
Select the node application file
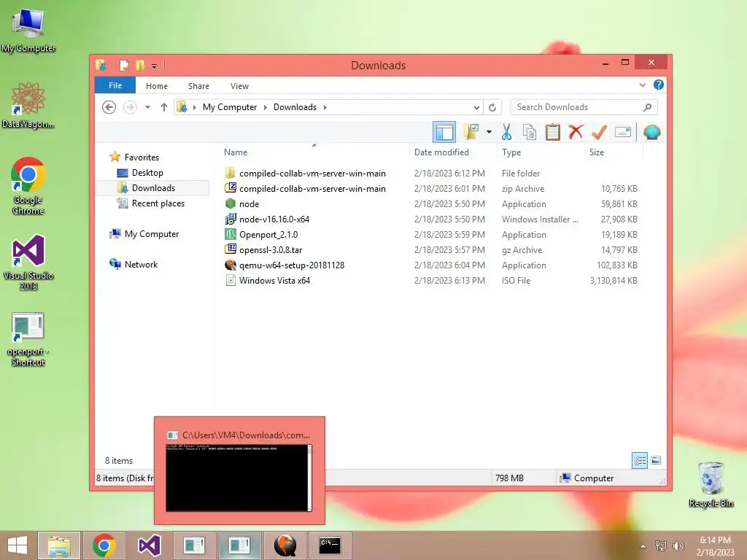tap(430, 204)
